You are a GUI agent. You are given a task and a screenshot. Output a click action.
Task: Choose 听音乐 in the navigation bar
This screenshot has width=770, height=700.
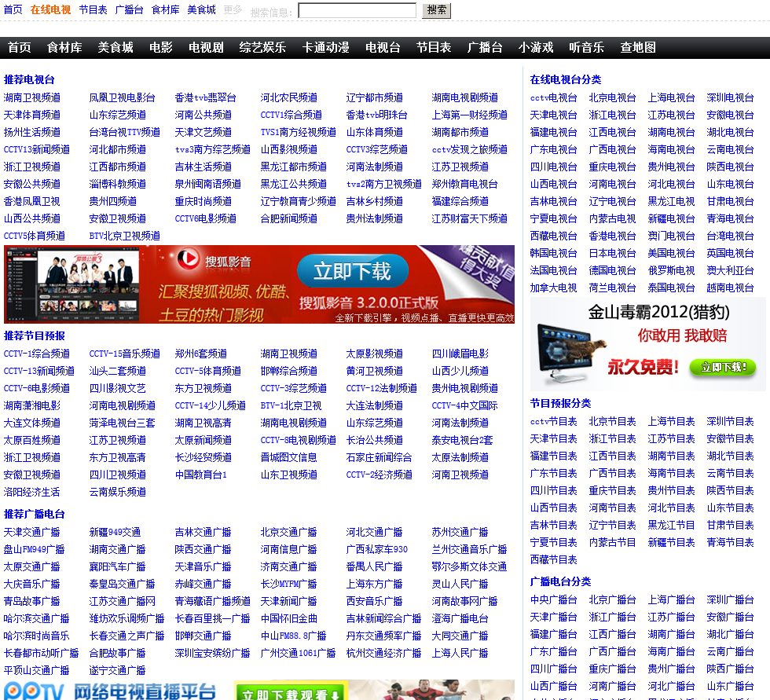tap(586, 48)
